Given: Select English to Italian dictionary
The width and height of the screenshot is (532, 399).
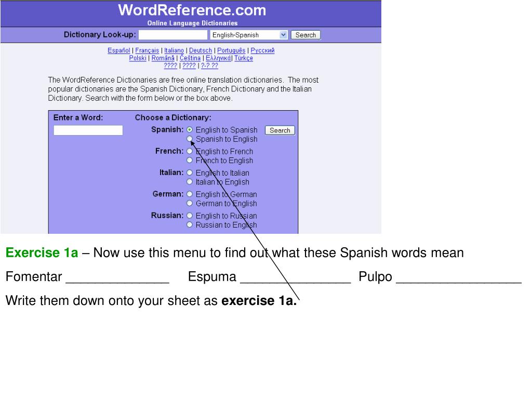Looking at the screenshot, I should tap(190, 172).
